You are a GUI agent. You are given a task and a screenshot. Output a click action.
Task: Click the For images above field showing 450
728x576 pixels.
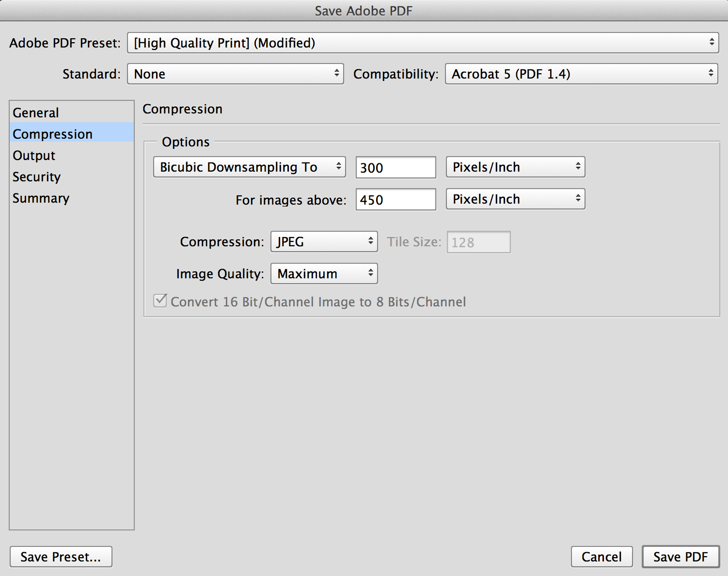(396, 199)
